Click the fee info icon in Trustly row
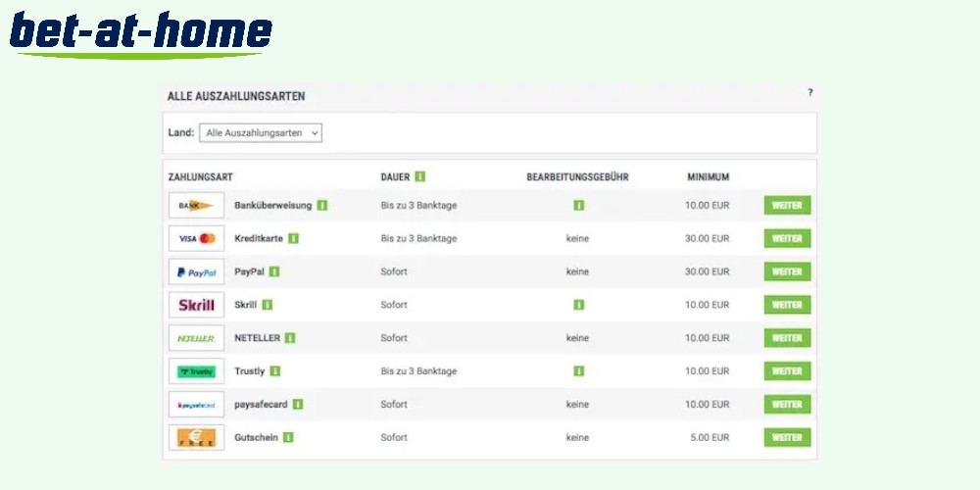The image size is (980, 490). 579,370
